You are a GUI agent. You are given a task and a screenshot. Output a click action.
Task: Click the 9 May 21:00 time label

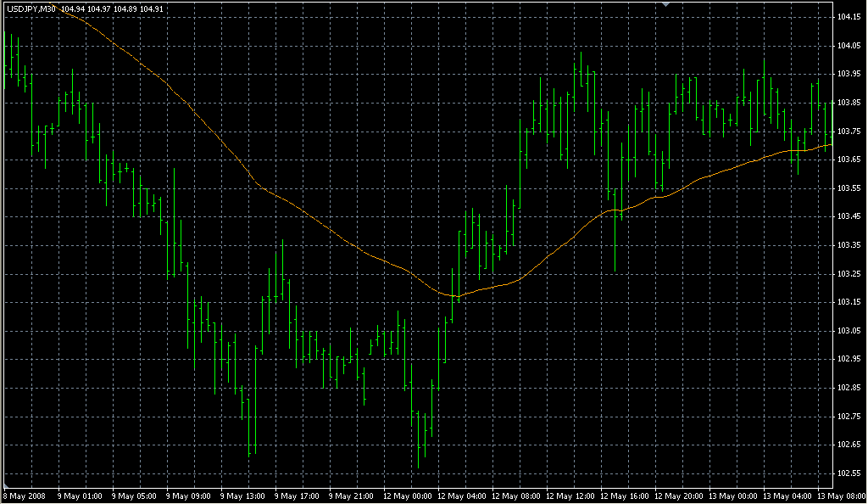[x=351, y=495]
